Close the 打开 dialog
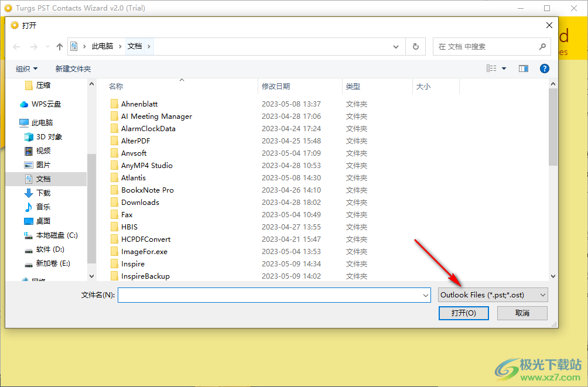 (x=549, y=25)
